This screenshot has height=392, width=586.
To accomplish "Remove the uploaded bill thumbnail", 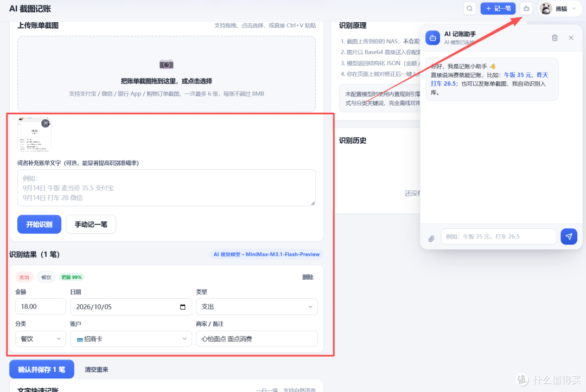I will (46, 123).
